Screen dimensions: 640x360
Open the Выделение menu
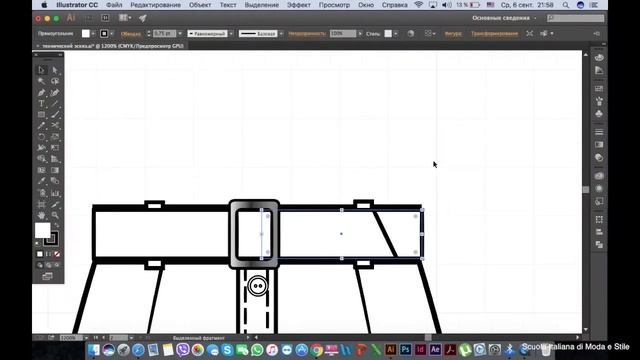(x=262, y=5)
